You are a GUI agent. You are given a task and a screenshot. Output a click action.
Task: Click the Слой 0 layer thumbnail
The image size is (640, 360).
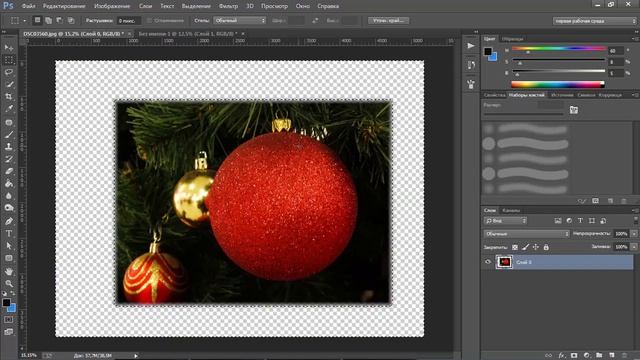coord(504,262)
